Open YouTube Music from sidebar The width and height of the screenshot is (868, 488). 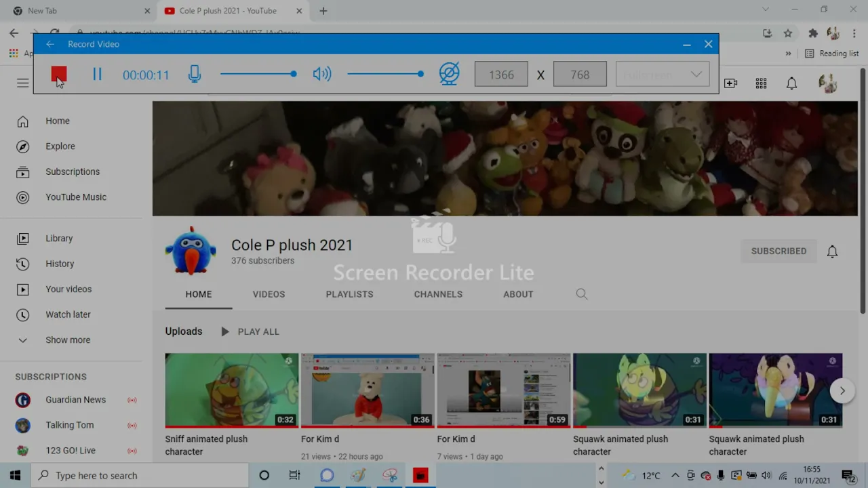point(76,197)
